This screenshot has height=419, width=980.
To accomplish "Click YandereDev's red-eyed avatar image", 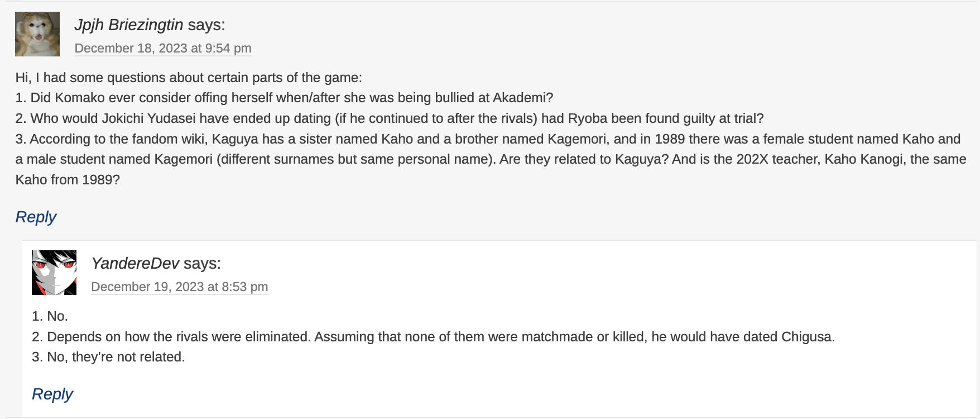I will pos(54,273).
